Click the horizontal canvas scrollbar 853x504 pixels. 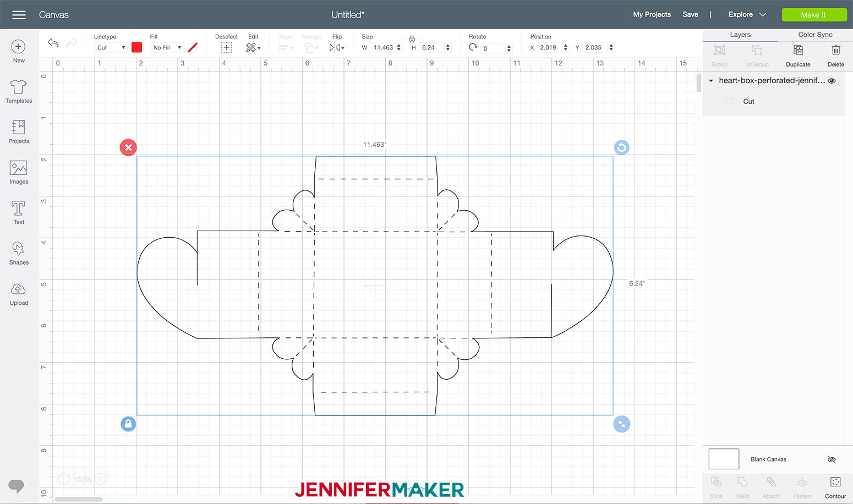point(79,500)
